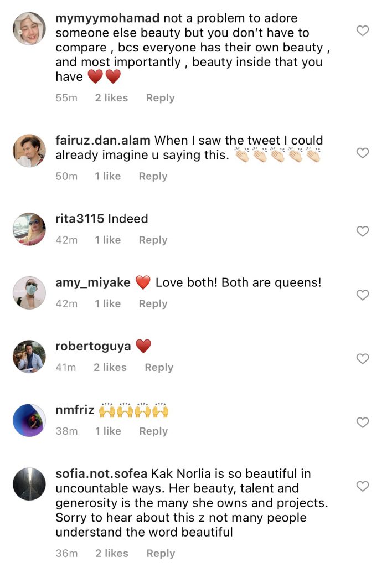Heart the amy_miyake comment

pyautogui.click(x=362, y=295)
